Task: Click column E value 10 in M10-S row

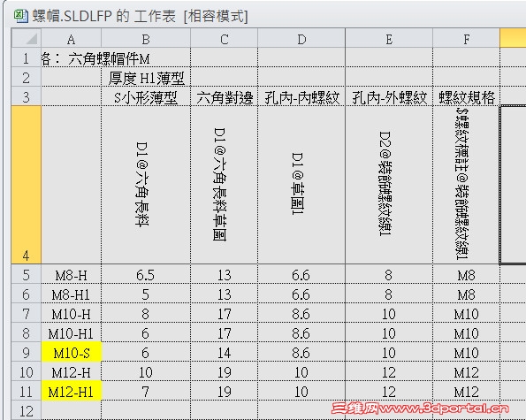Action: pos(389,353)
